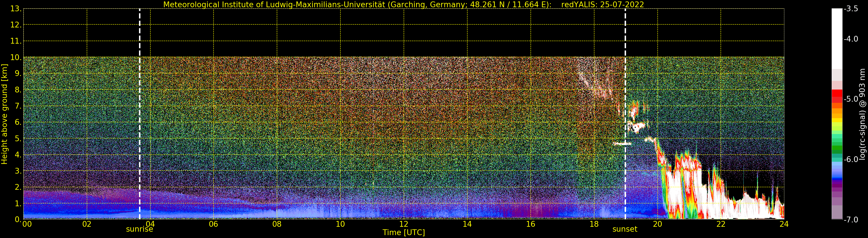Click the height axis tick '1.'

click(18, 203)
